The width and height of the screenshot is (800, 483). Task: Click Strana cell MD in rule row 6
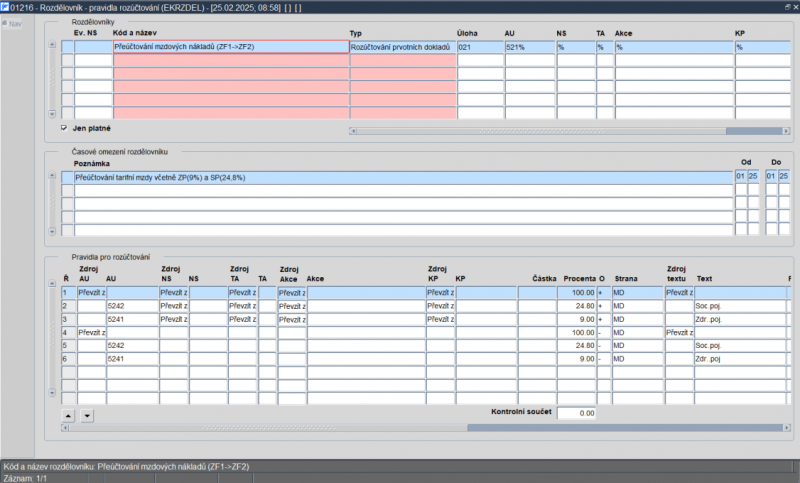[638, 359]
